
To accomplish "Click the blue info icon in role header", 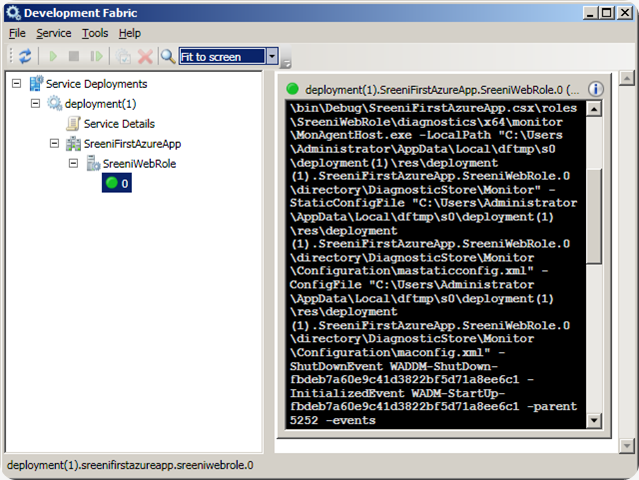I will (x=596, y=89).
